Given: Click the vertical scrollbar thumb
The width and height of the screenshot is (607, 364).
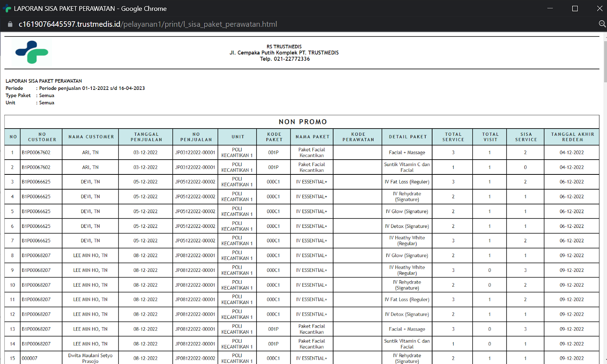Looking at the screenshot, I should pos(605,61).
